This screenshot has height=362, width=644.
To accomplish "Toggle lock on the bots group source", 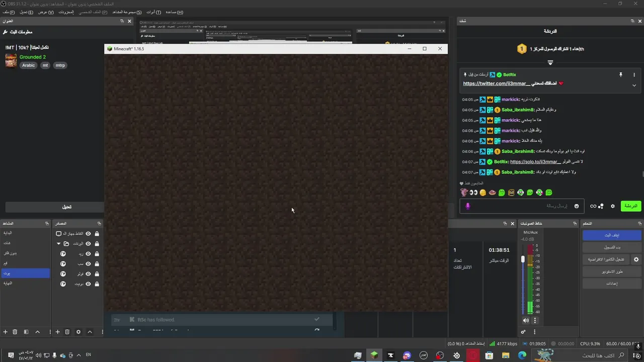I will [97, 244].
